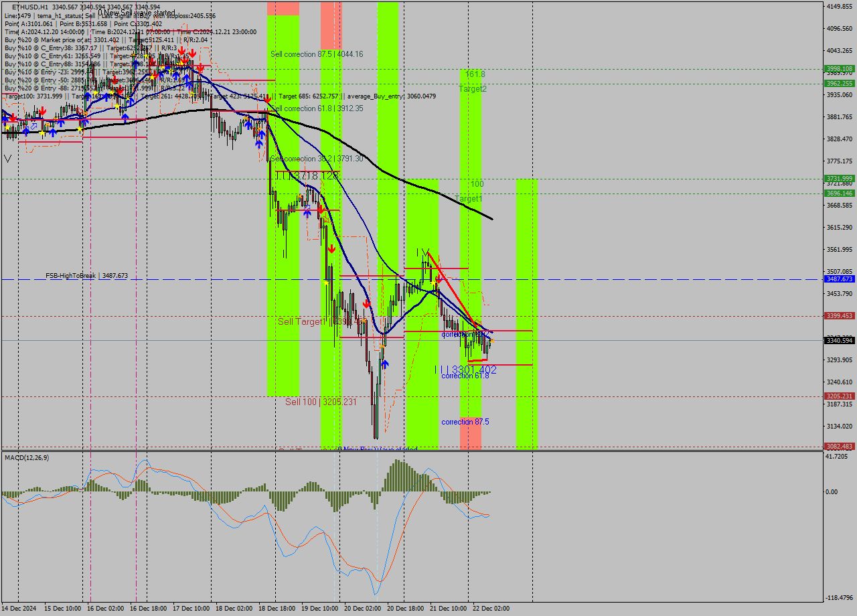Click the green 3962.255 price tag
The width and height of the screenshot is (857, 616).
840,84
